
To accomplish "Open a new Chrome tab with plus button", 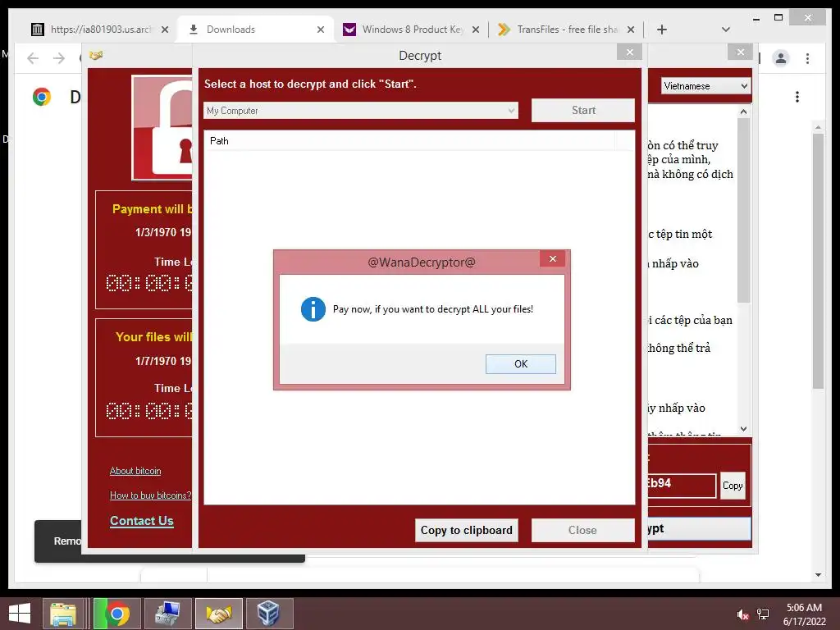I will [662, 30].
